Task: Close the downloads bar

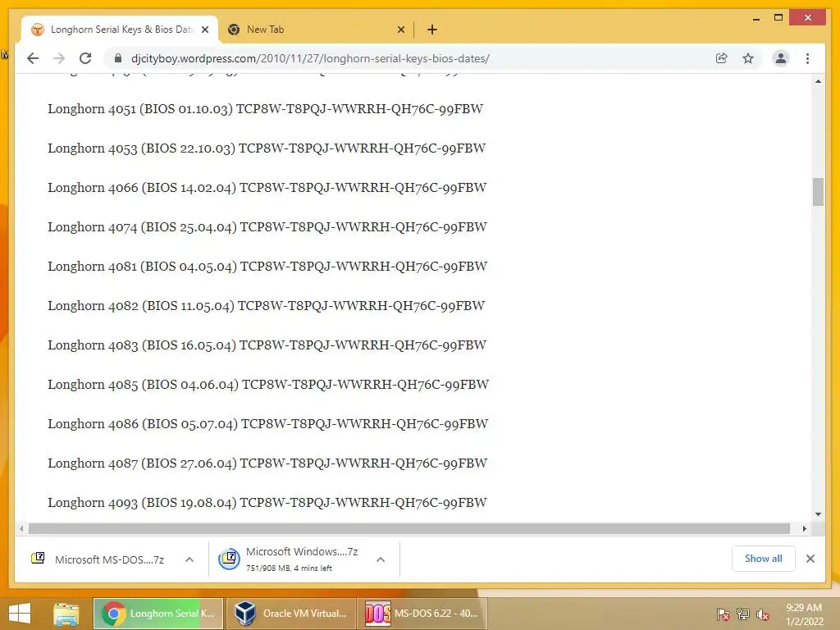Action: click(810, 558)
